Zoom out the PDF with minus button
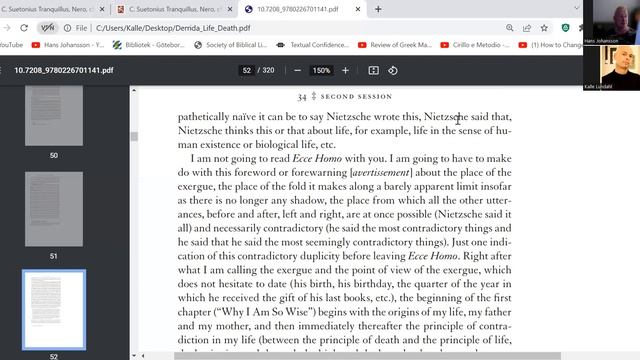 click(x=298, y=70)
